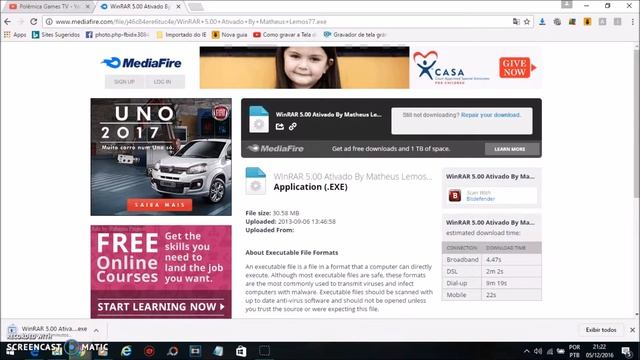This screenshot has height=360, width=640.
Task: Click Exibir todos downloads button
Action: 601,330
